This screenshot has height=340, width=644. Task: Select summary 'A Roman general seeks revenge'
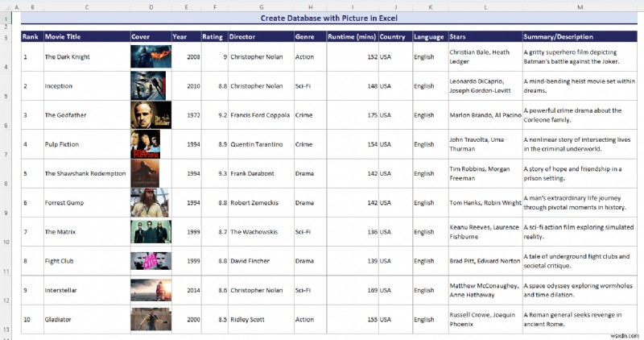tap(580, 319)
